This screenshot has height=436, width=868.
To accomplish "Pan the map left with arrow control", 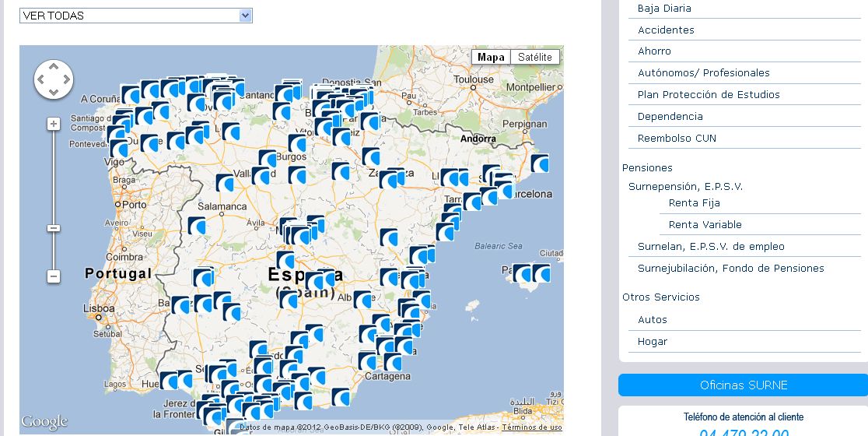I will click(x=40, y=79).
